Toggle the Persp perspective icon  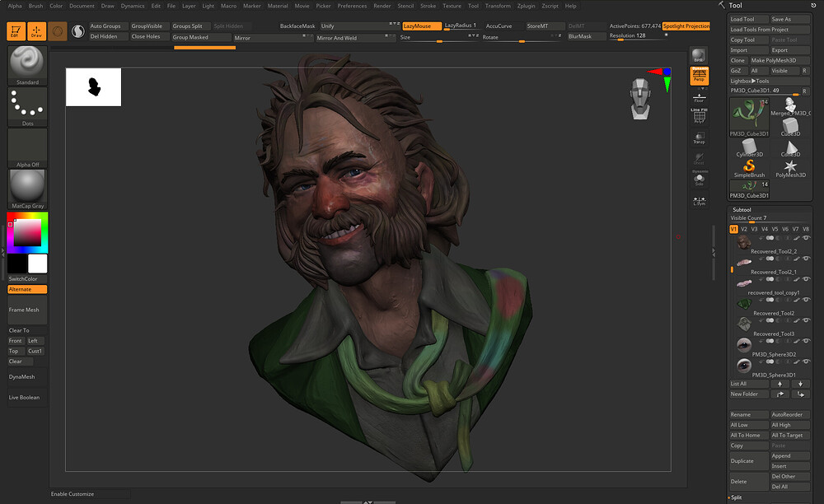tap(699, 76)
